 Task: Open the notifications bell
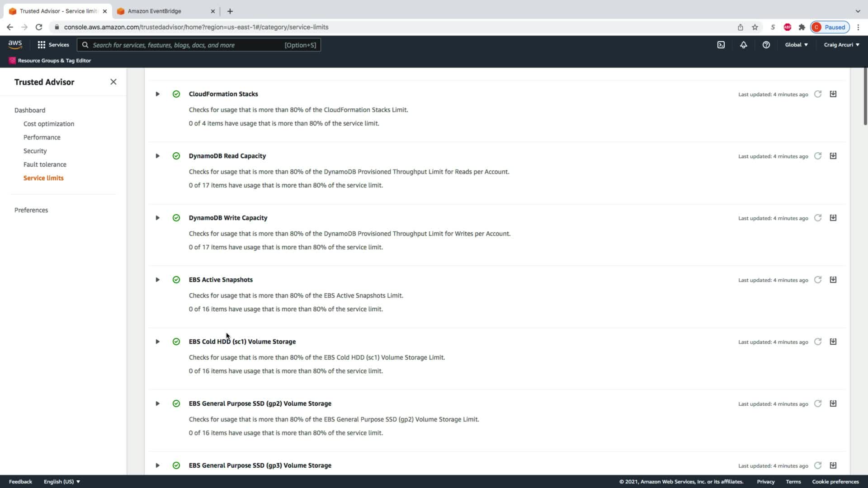coord(743,45)
